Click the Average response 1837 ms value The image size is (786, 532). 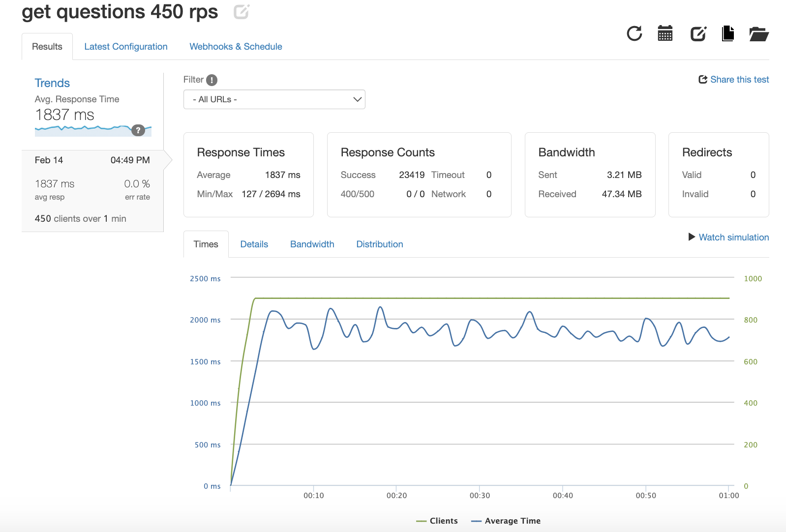[282, 175]
